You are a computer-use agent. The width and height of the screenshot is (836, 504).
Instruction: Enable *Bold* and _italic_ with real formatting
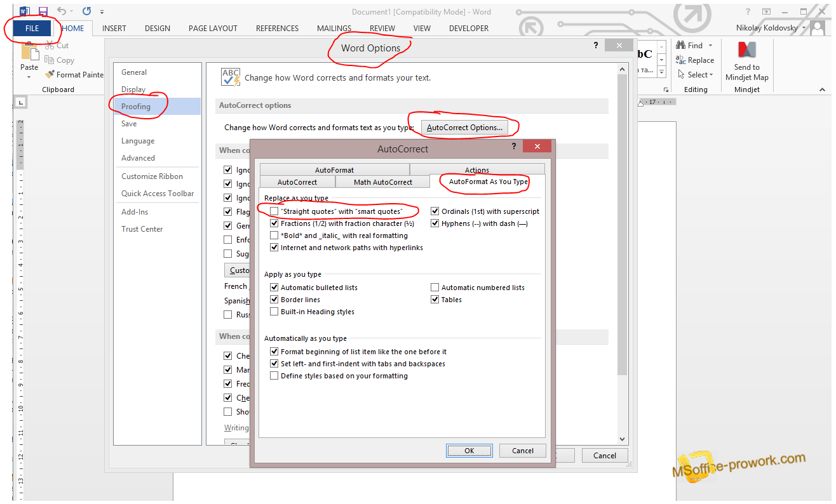(x=274, y=235)
